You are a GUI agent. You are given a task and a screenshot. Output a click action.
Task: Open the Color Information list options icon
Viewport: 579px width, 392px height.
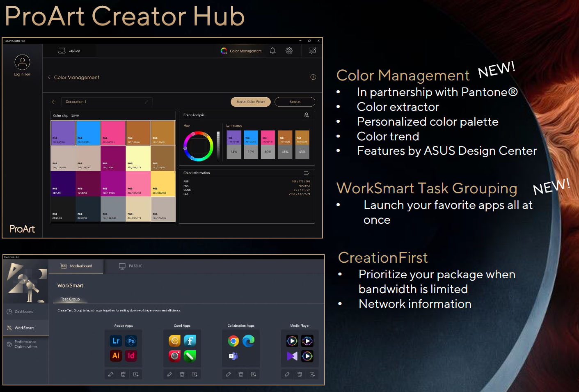pos(307,173)
